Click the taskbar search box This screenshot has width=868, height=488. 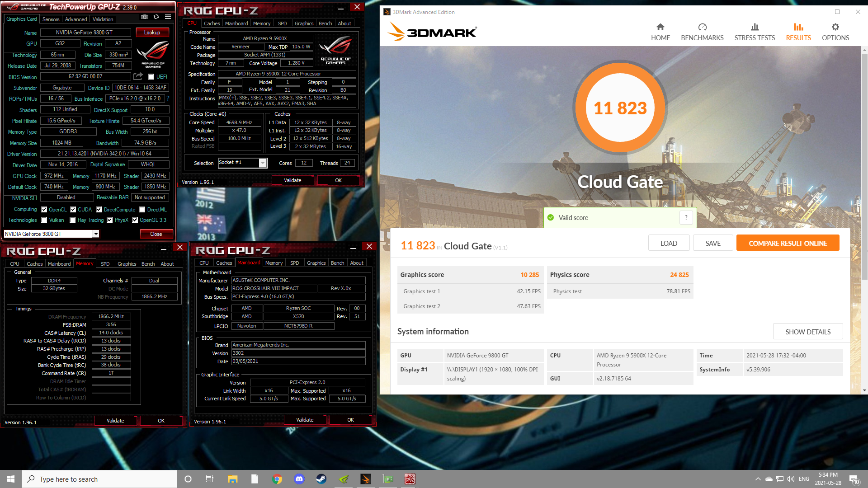99,479
